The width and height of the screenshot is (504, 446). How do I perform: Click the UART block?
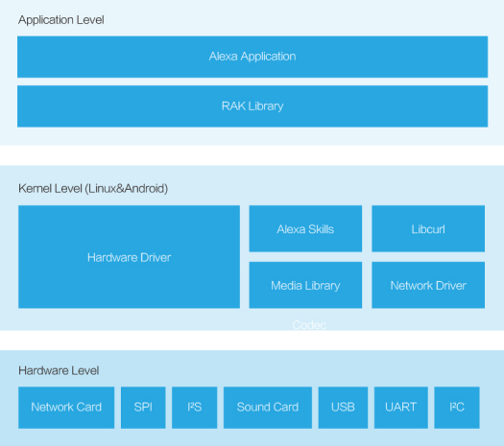point(401,408)
